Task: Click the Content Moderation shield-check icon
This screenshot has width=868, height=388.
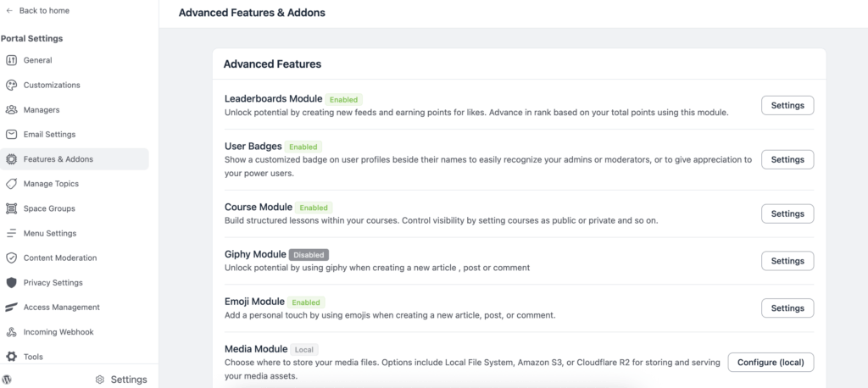Action: (x=11, y=258)
